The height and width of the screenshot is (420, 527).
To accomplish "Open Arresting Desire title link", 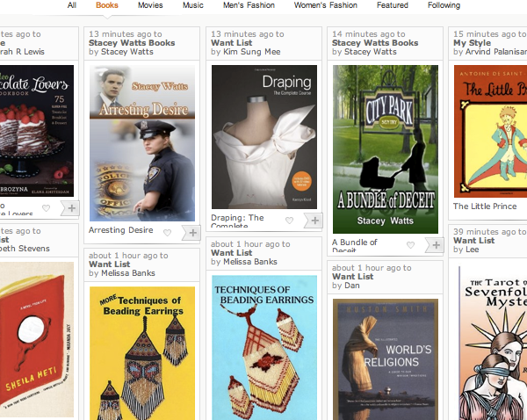I will [x=121, y=230].
